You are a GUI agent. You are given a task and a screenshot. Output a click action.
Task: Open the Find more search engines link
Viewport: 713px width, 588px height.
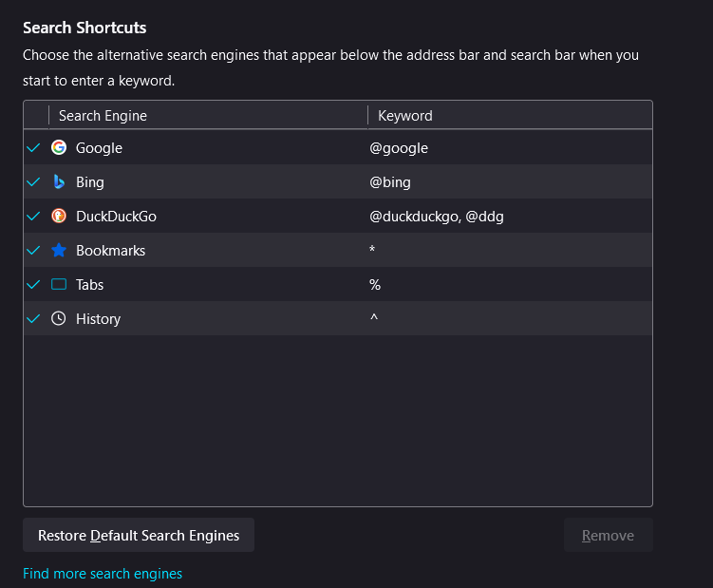103,574
